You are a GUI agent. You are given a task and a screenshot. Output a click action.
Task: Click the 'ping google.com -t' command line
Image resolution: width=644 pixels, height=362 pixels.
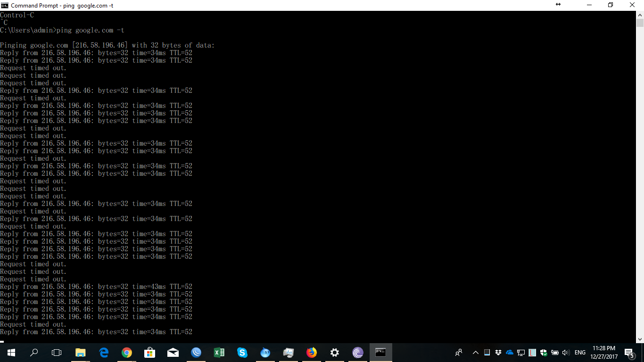coord(62,30)
